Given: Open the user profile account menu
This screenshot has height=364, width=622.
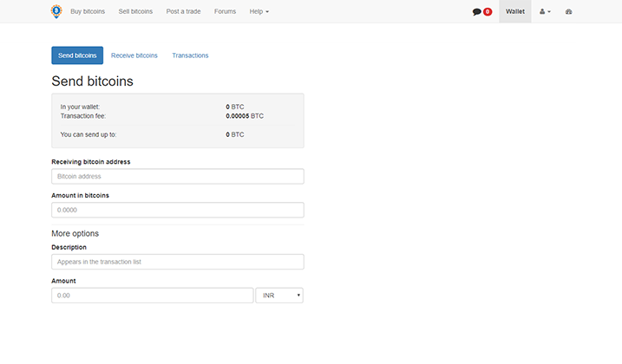Looking at the screenshot, I should (x=545, y=12).
